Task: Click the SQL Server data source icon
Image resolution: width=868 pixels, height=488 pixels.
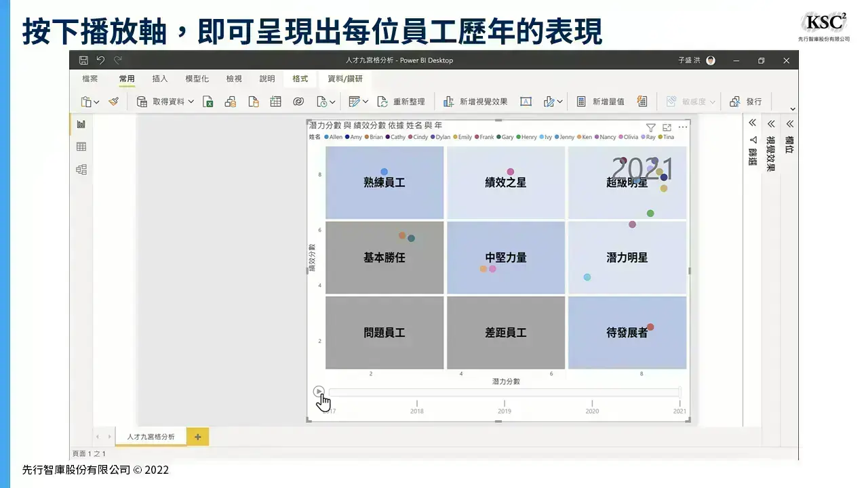Action: coord(254,102)
